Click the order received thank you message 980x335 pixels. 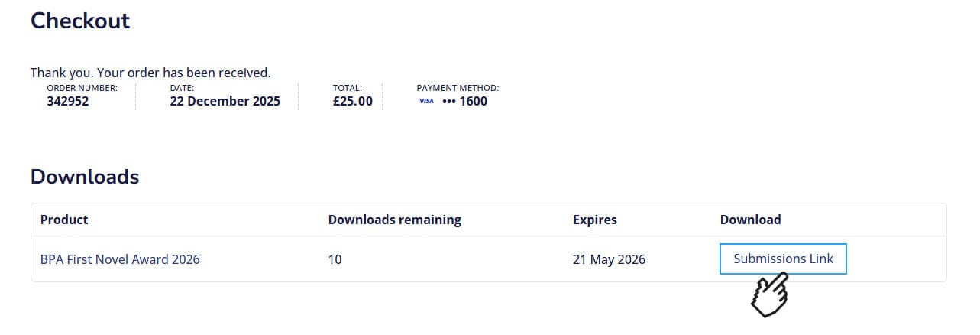pos(150,73)
